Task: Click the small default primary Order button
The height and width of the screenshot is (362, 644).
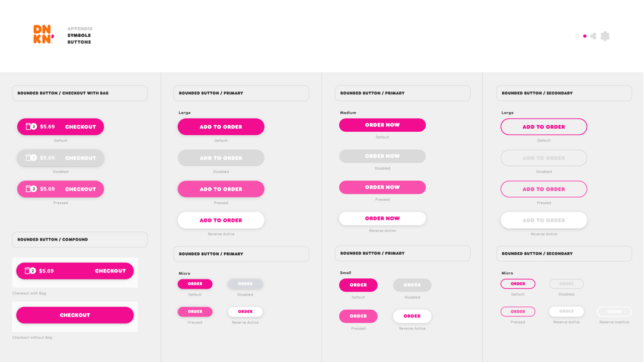Action: pos(358,285)
